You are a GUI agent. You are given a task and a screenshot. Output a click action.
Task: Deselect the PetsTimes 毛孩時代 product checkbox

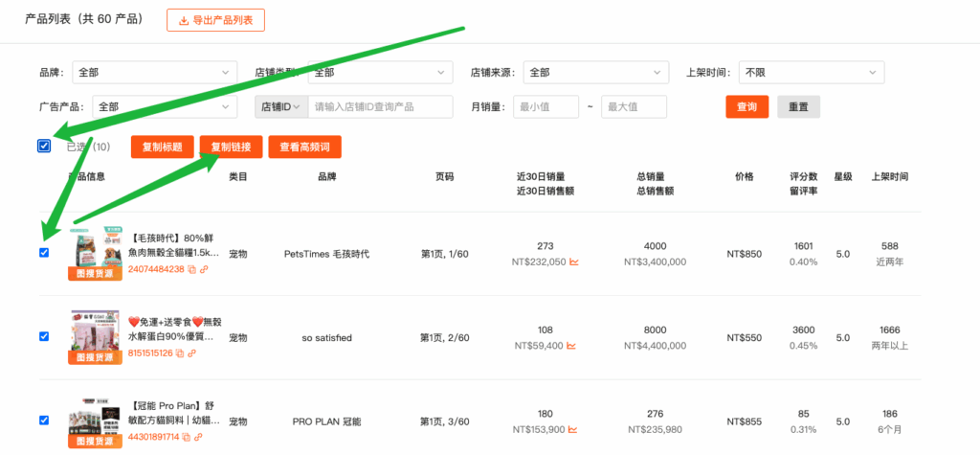[44, 253]
